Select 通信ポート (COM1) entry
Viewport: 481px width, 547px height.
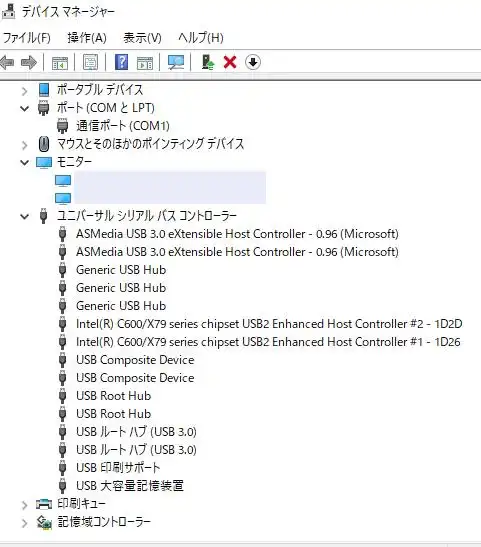point(123,126)
